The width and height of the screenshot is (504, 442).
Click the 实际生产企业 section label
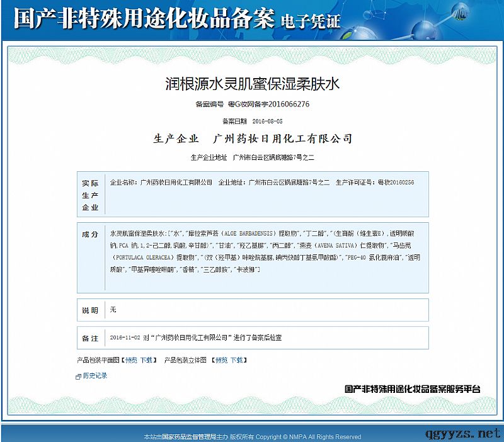pos(90,195)
